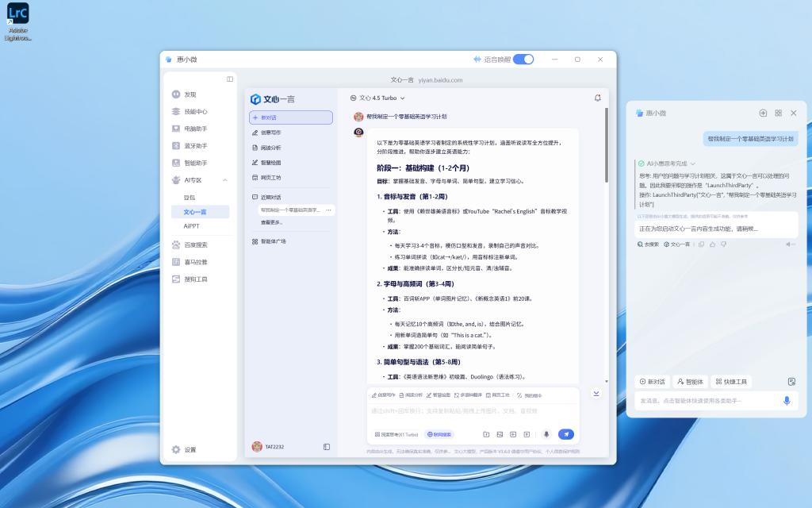The image size is (812, 508).
Task: Click 文心一言 link below the assistant reply
Action: [x=677, y=244]
